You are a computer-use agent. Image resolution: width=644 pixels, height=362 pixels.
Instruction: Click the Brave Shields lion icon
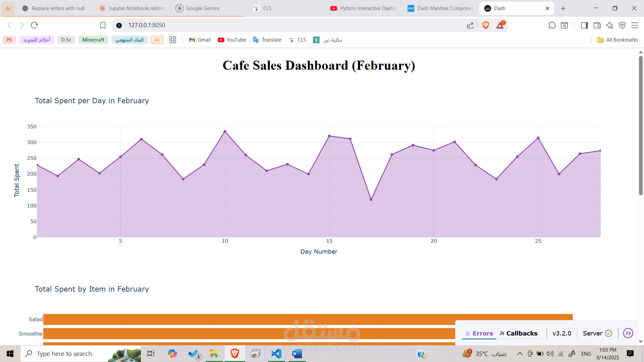(x=485, y=25)
